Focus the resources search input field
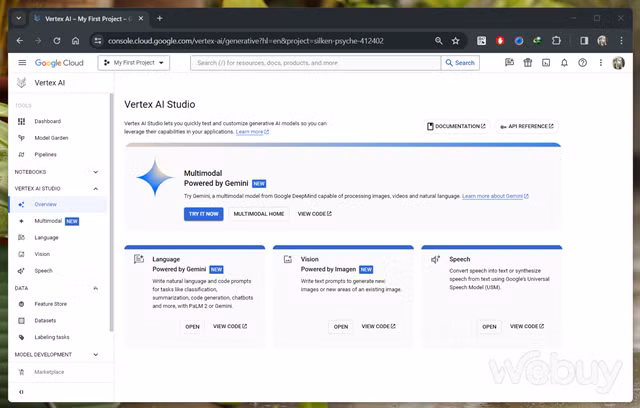 point(316,63)
